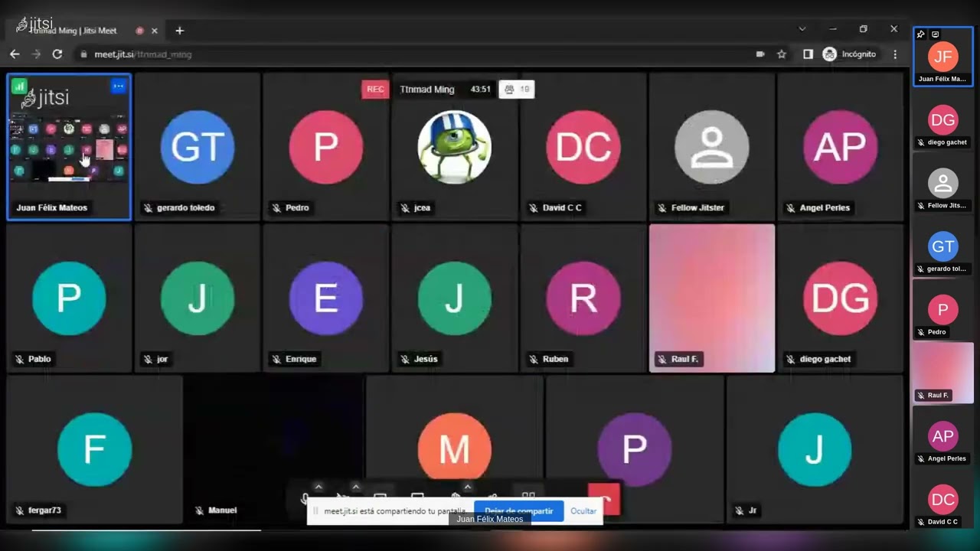Click the muted mic icon beside Manuel
Image resolution: width=980 pixels, height=551 pixels.
pyautogui.click(x=199, y=510)
